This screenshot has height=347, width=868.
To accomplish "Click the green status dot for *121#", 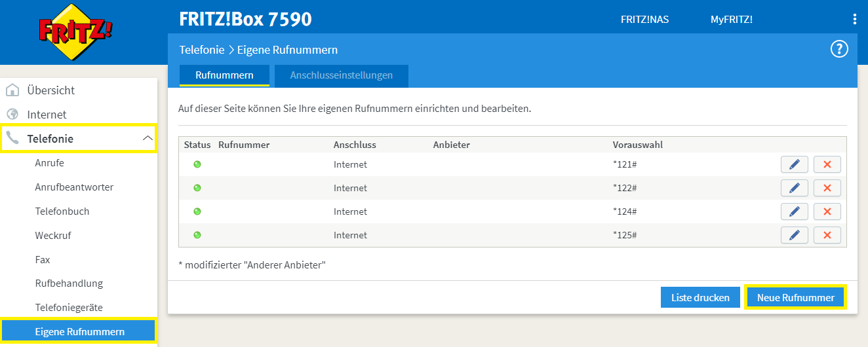I will click(x=197, y=164).
